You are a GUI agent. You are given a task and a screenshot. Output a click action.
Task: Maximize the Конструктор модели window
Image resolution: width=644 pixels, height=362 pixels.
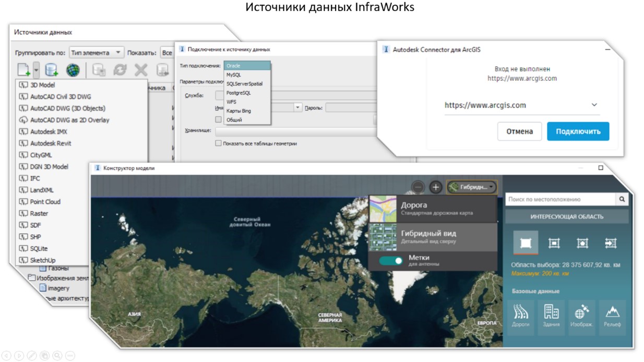pyautogui.click(x=601, y=168)
